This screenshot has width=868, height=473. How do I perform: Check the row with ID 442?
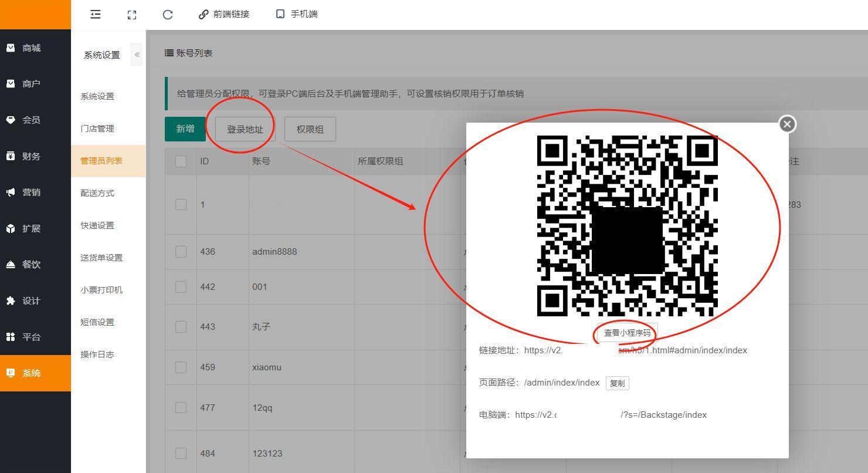click(181, 287)
